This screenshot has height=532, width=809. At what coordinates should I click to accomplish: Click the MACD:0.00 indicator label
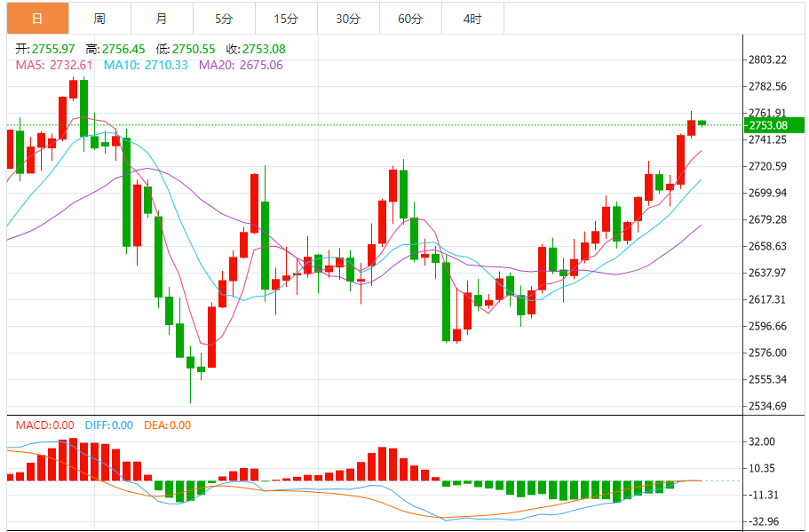[45, 425]
